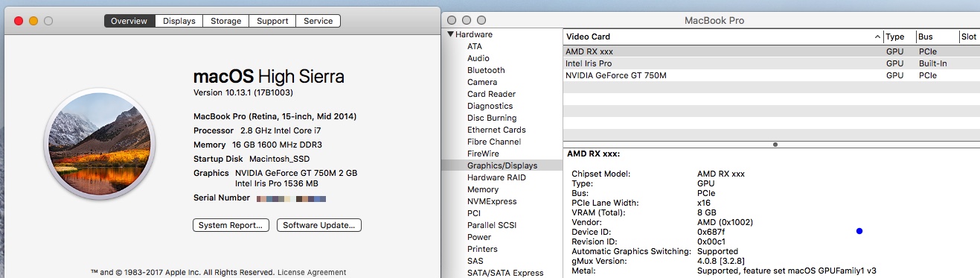Close the About This Mac window
This screenshot has width=980, height=278.
pyautogui.click(x=19, y=21)
